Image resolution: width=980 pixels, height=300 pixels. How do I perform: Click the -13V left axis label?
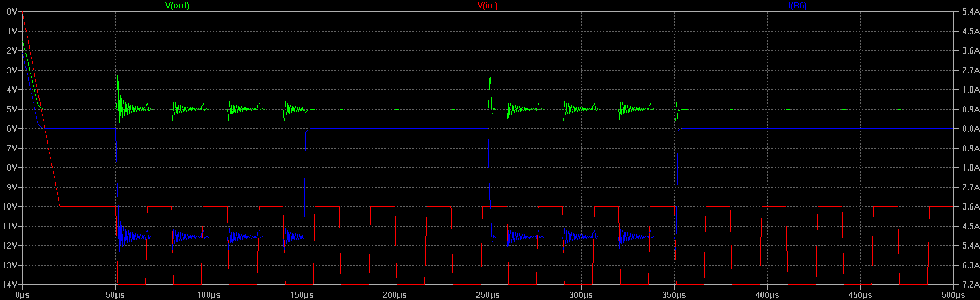(9, 265)
